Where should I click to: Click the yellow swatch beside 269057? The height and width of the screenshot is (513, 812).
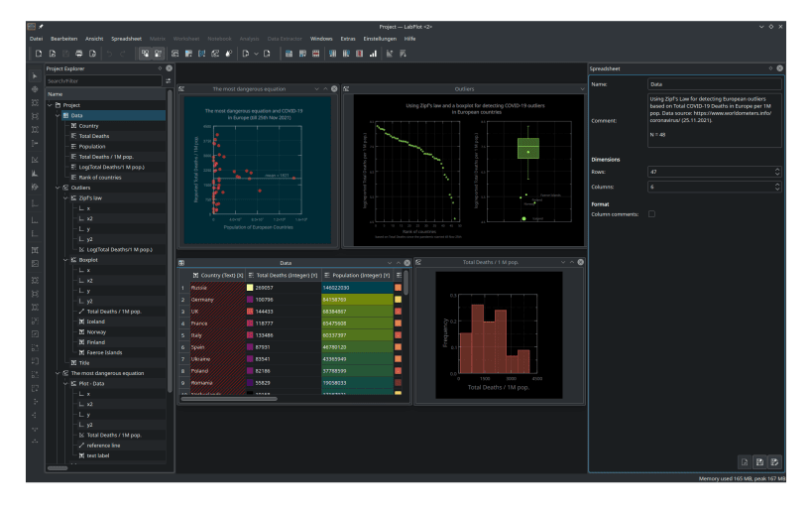250,288
